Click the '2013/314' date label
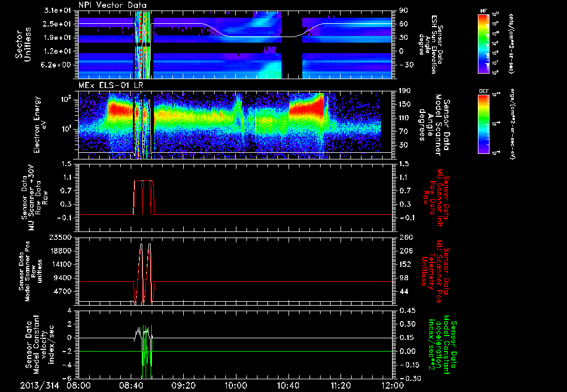Screen dimensions: 567x392 (39, 385)
